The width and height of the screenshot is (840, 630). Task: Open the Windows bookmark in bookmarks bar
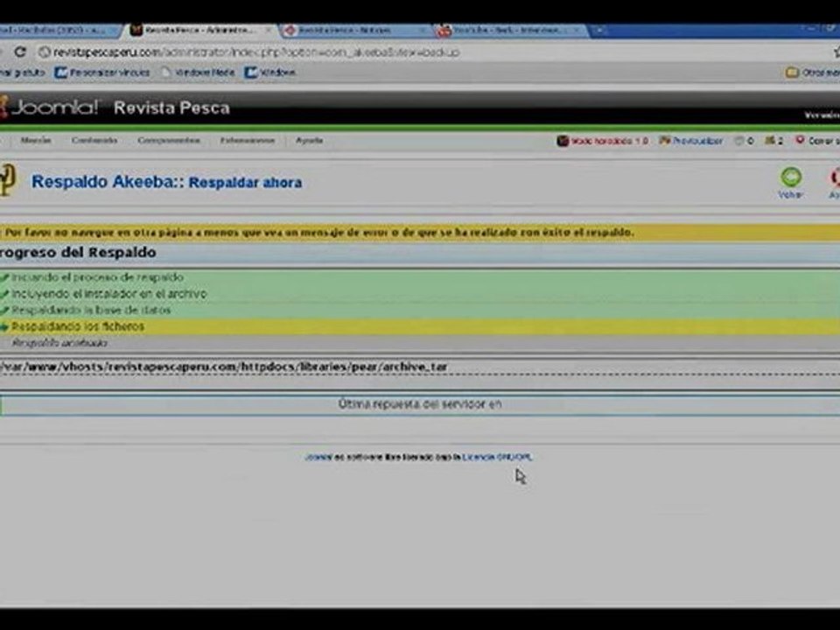(270, 73)
